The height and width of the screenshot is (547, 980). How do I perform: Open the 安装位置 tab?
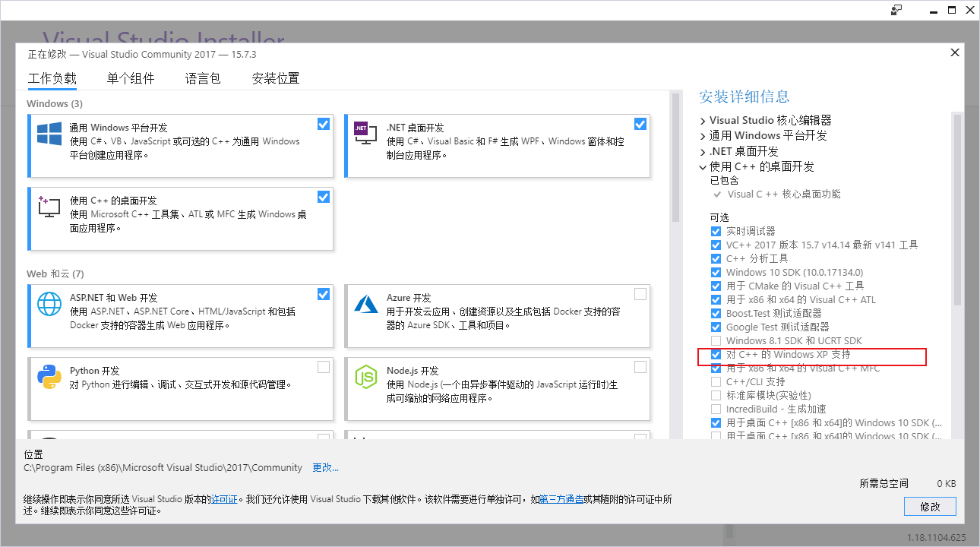click(276, 78)
